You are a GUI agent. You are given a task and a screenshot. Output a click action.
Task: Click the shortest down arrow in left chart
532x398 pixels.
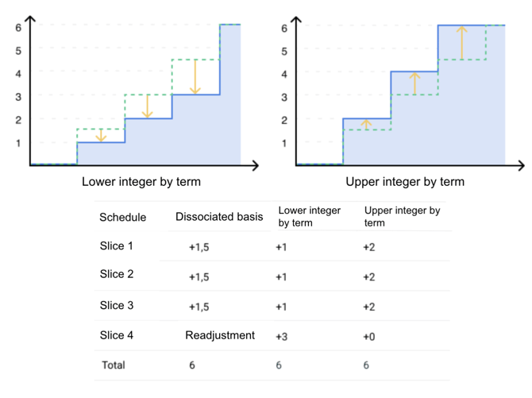coord(101,135)
